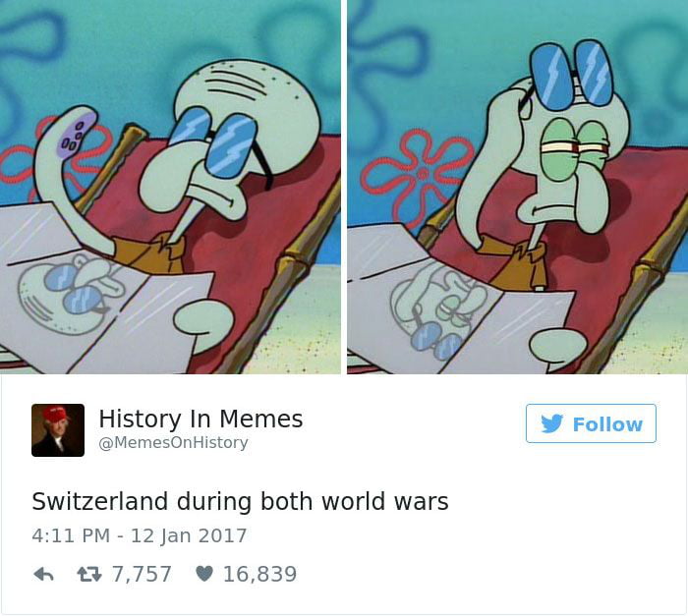The height and width of the screenshot is (616, 688).
Task: View the 16,839 likes count
Action: point(259,574)
